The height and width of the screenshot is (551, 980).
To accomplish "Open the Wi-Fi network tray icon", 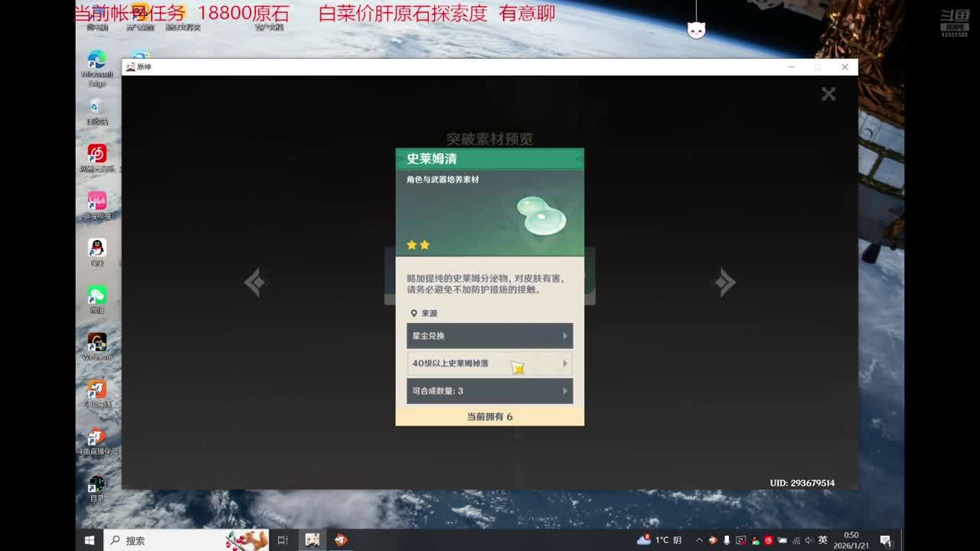I will coord(796,540).
